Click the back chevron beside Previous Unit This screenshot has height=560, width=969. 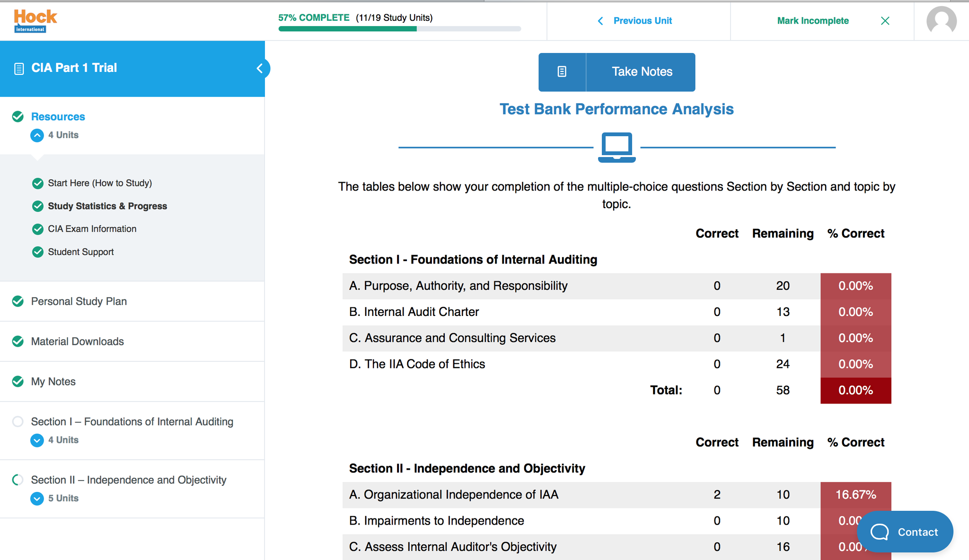[x=600, y=21]
